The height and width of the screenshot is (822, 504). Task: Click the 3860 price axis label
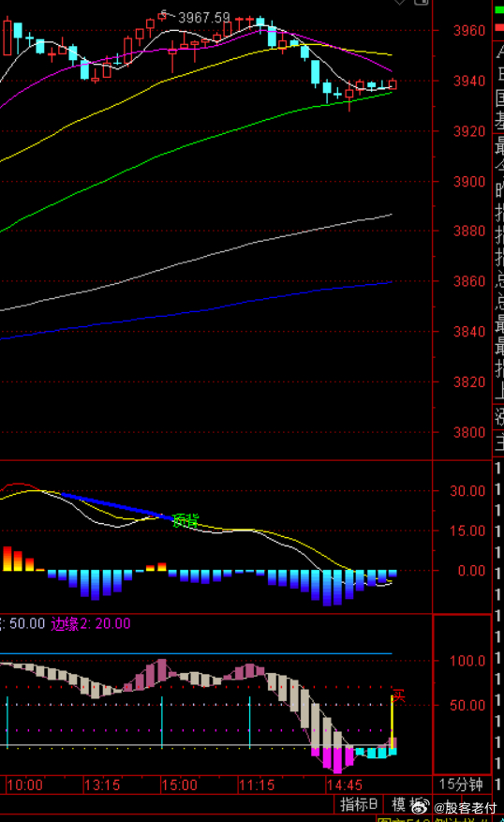(x=469, y=281)
